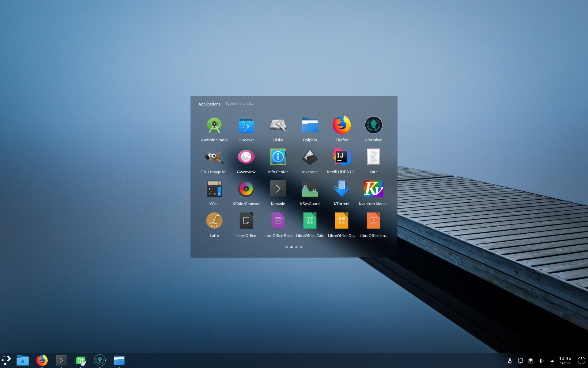Screen dimensions: 588x368
Task: Open Kvantum Manager
Action: tap(374, 193)
